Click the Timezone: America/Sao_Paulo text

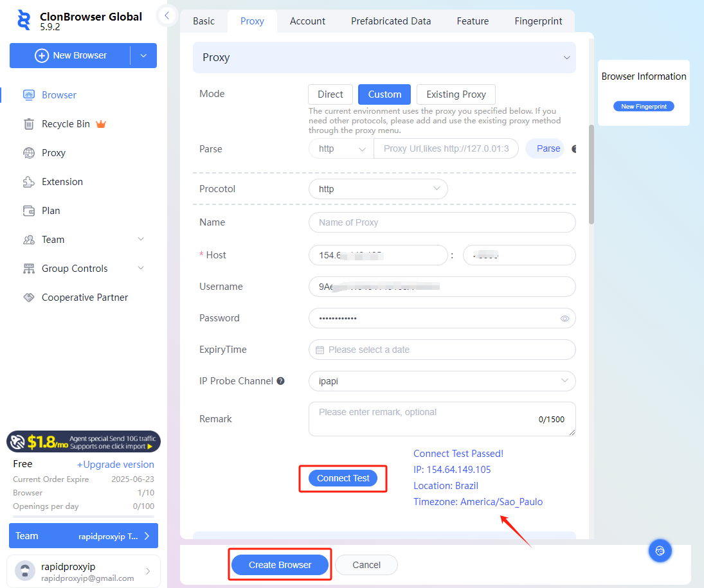click(478, 502)
